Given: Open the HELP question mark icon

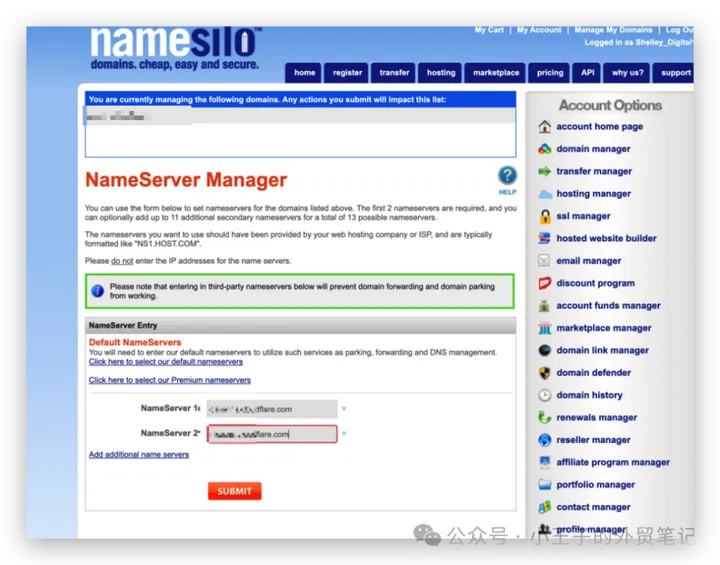Looking at the screenshot, I should click(507, 175).
